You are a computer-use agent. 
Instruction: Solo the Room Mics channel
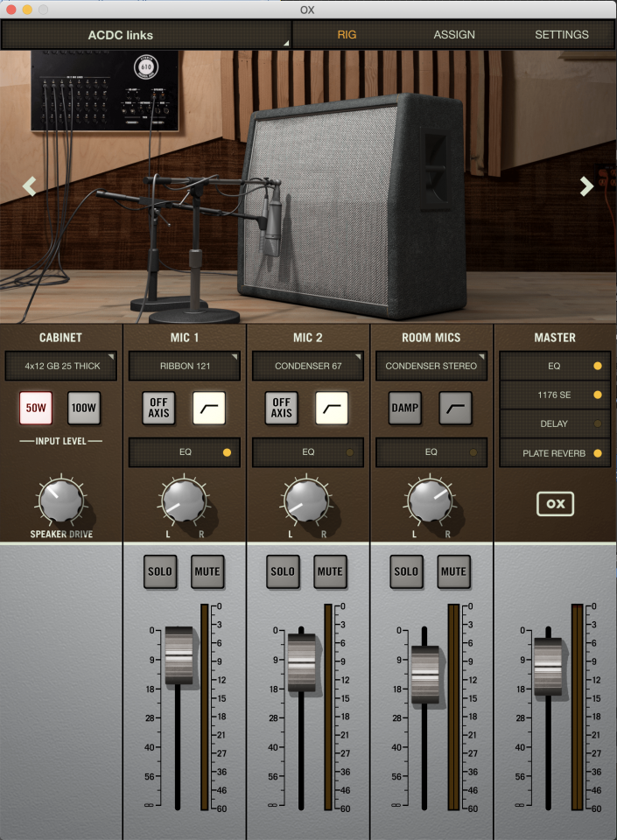coord(406,571)
